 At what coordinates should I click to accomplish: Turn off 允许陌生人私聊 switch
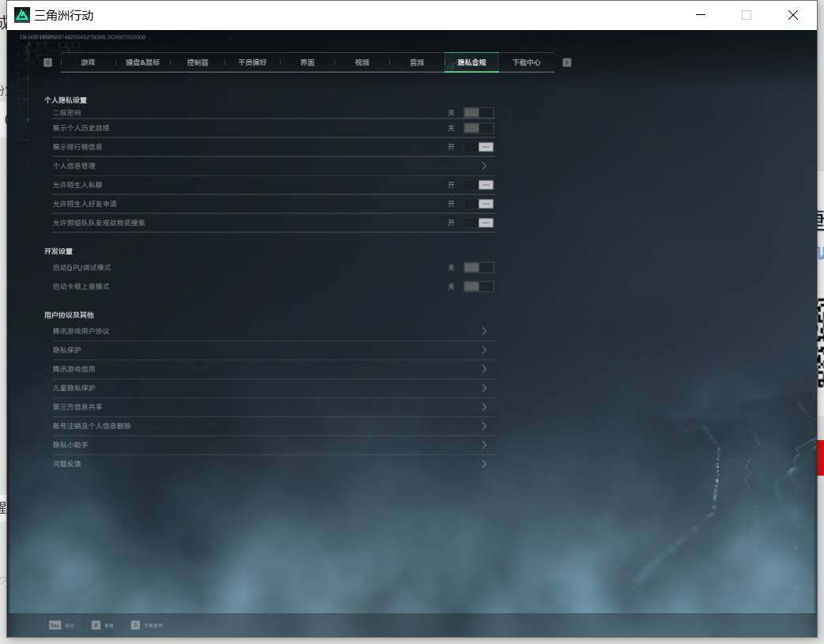478,185
